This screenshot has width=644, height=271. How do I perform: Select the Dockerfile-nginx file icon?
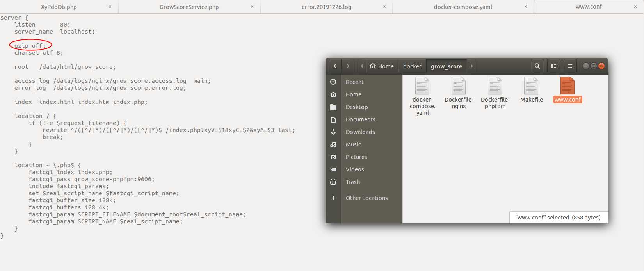[x=459, y=86]
